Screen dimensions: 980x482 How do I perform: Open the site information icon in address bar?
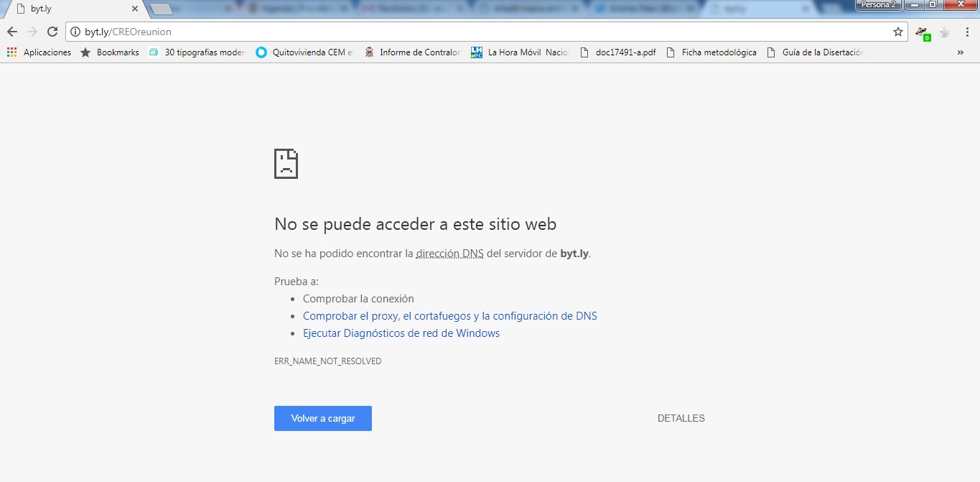click(75, 32)
